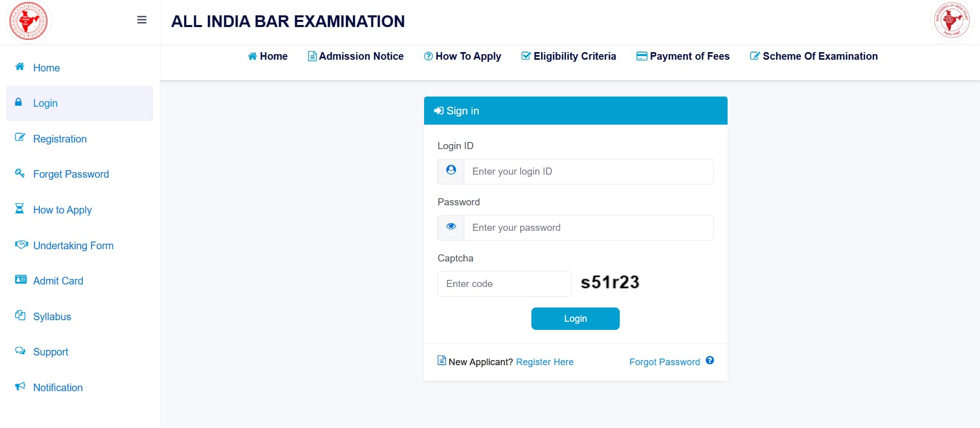
Task: Click inside the captcha Enter code field
Action: tap(504, 283)
